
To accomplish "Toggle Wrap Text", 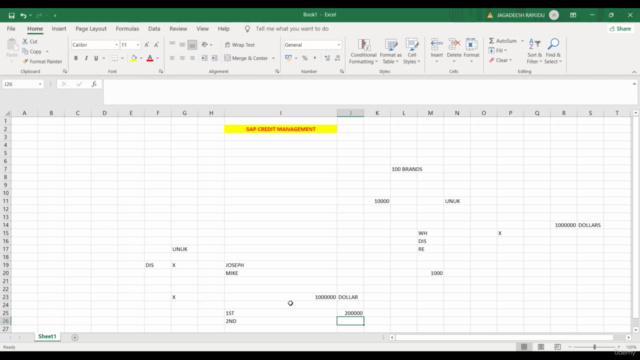I will (240, 44).
